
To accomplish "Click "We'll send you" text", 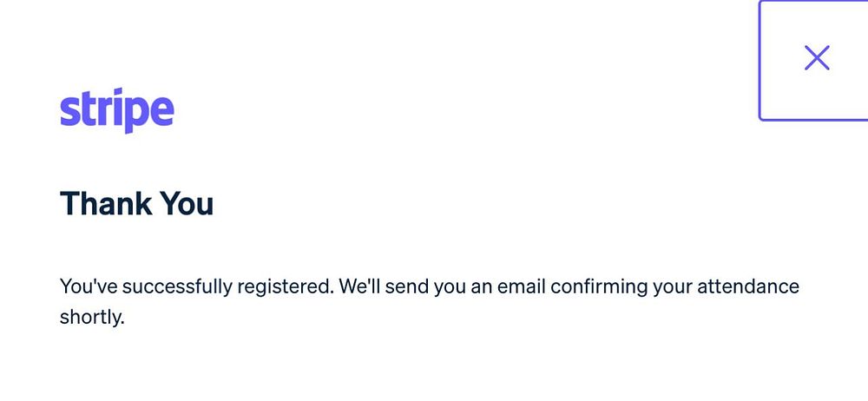I will point(399,286).
